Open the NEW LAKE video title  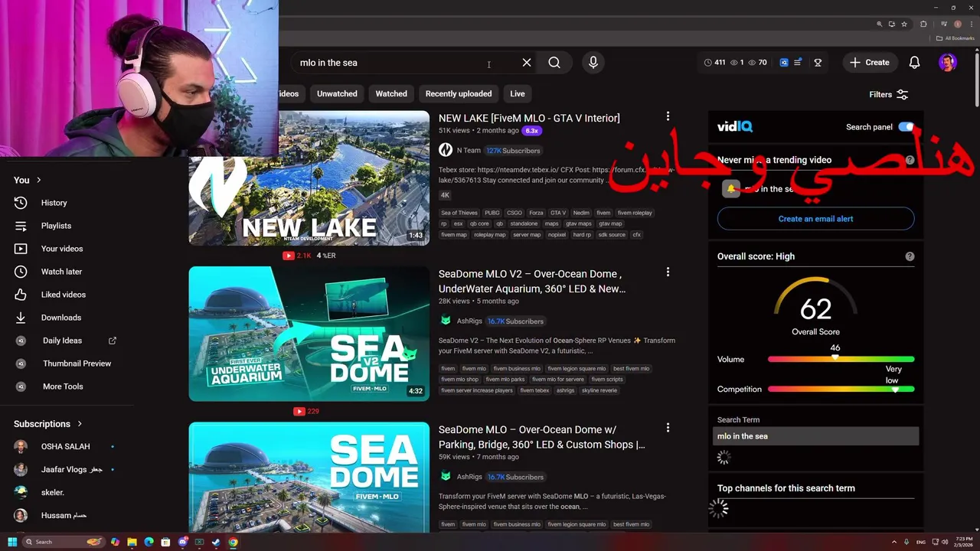[529, 118]
